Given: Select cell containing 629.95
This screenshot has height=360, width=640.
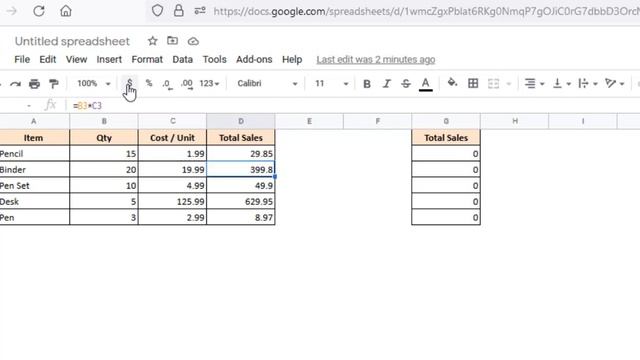Looking at the screenshot, I should point(241,202).
